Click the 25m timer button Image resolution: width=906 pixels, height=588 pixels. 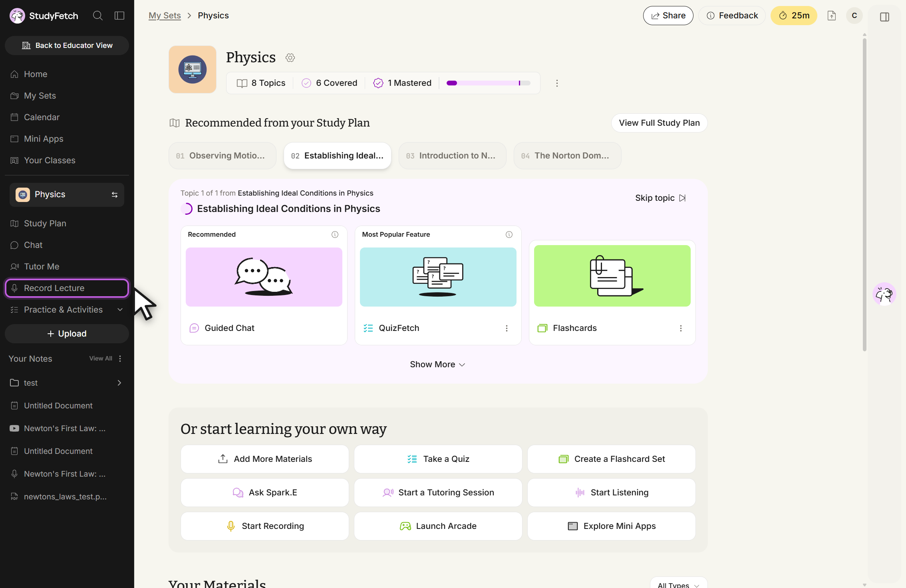tap(794, 16)
